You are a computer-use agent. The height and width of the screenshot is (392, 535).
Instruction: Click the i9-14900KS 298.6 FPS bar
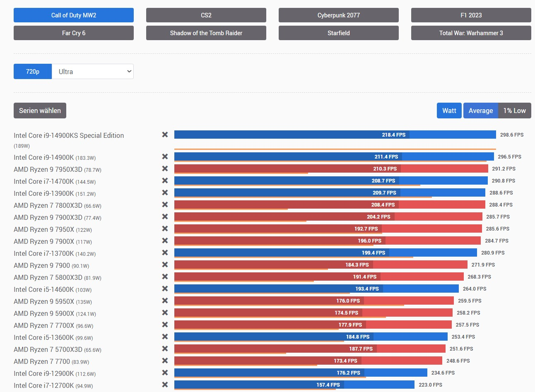(x=335, y=135)
